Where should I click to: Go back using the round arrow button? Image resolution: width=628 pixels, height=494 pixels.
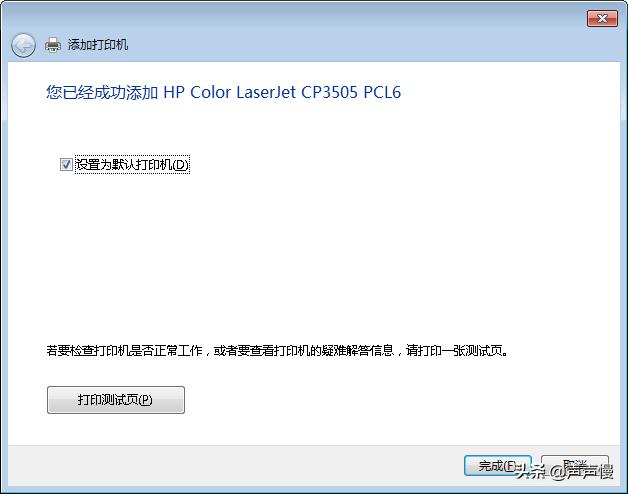(23, 45)
